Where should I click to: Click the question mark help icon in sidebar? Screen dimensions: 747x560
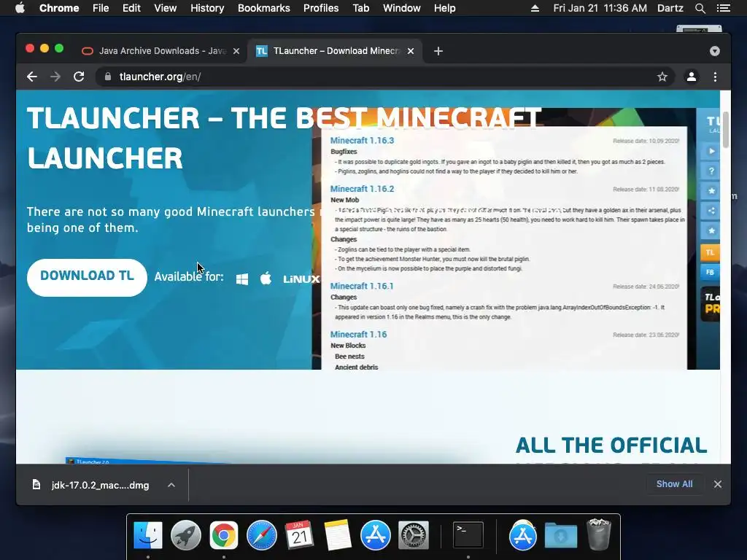pos(711,171)
